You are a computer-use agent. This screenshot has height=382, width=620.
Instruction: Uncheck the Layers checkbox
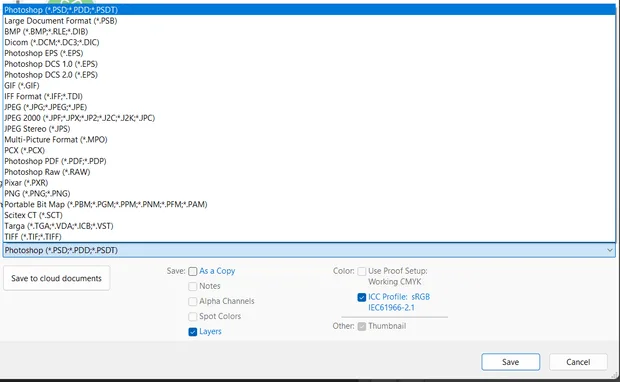click(193, 332)
